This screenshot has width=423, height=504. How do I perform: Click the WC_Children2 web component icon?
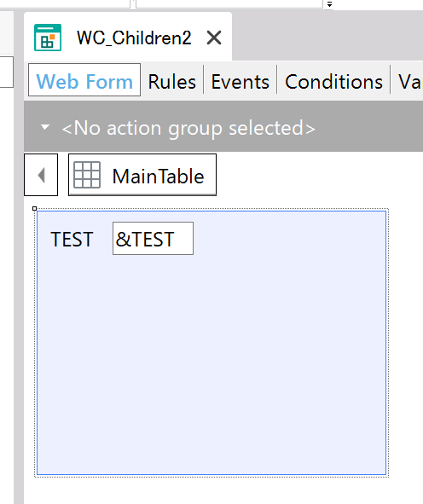coord(48,38)
